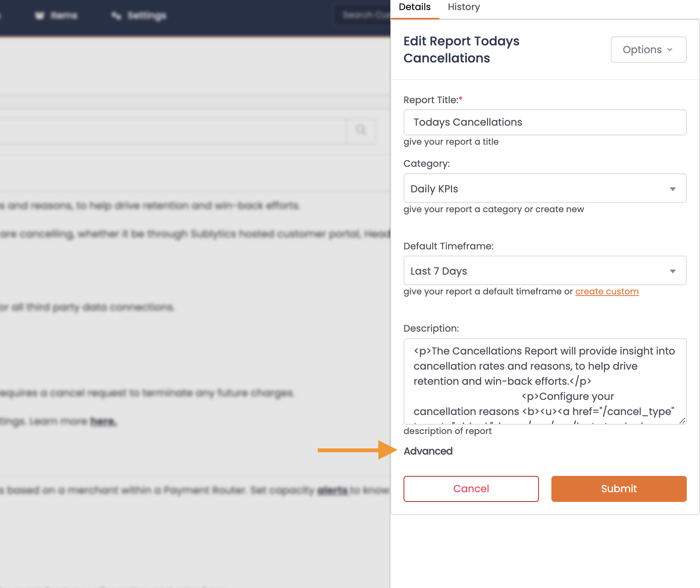The image size is (700, 588).
Task: Click the blurred search customers field
Action: (362, 15)
